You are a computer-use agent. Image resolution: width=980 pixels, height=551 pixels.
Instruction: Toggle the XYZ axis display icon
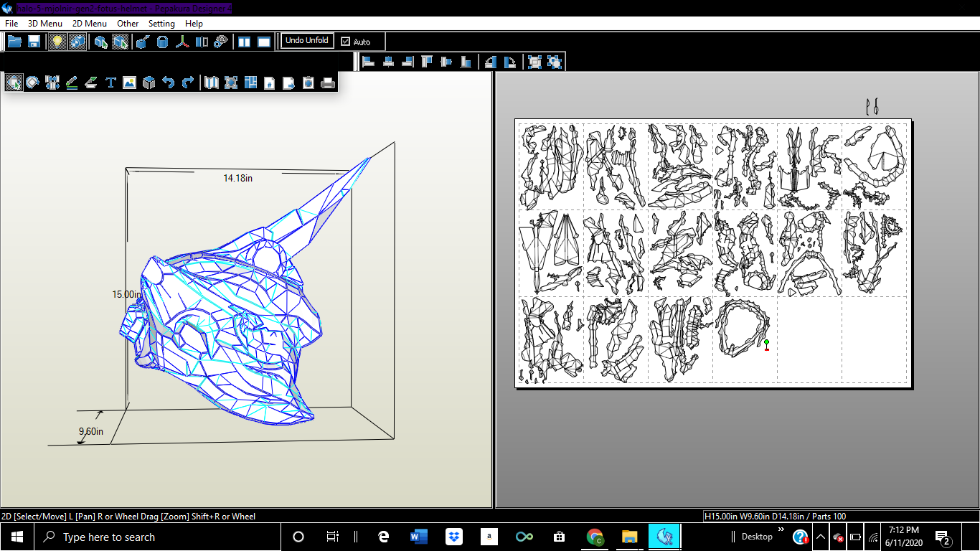click(182, 42)
